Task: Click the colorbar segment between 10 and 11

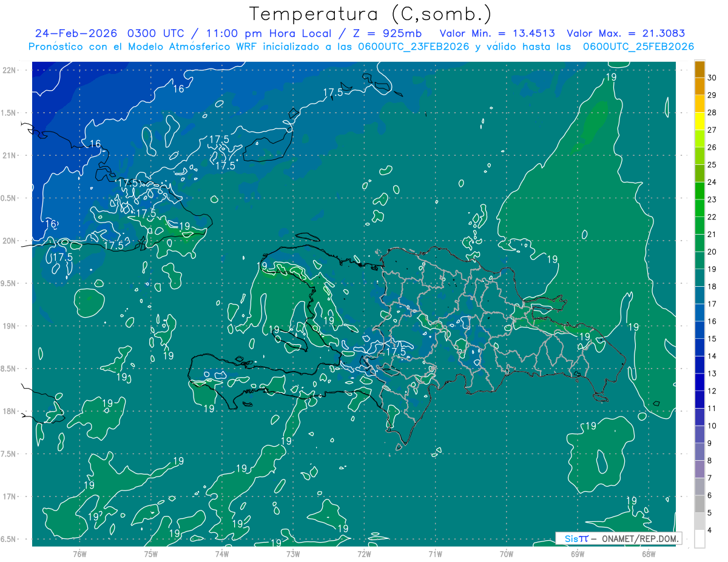Action: [x=699, y=417]
